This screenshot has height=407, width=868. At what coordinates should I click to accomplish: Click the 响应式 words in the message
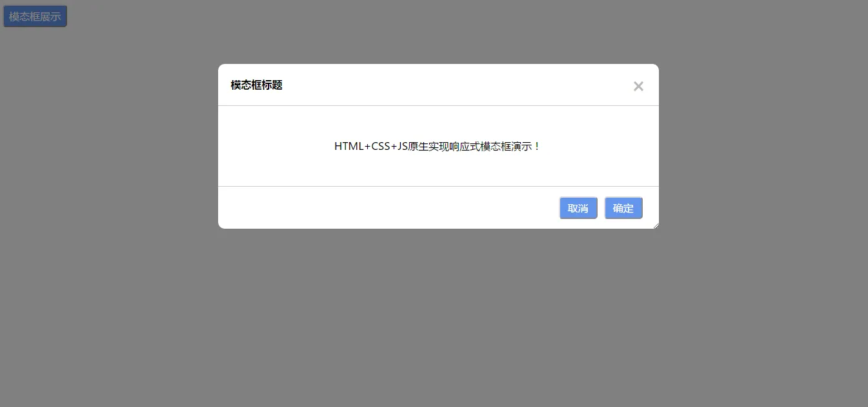(465, 146)
